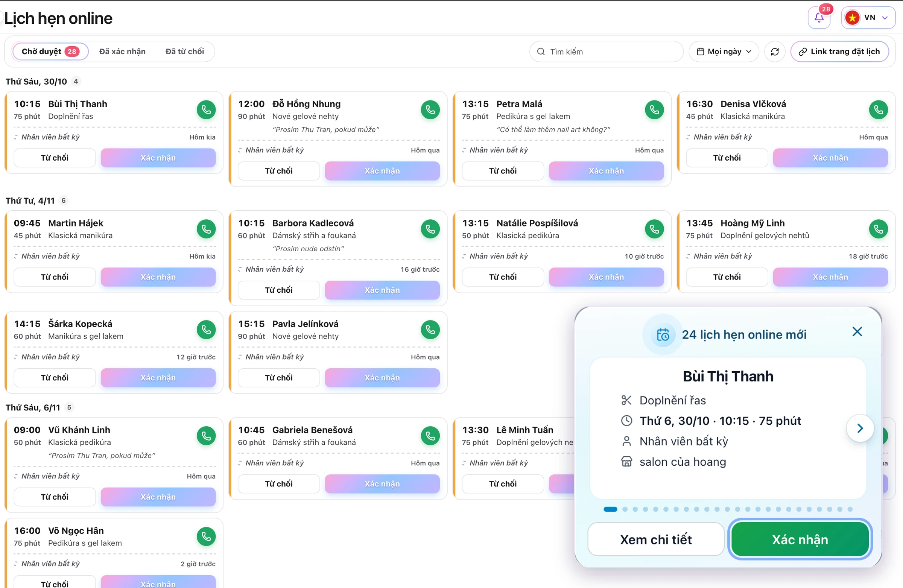Call Gabriela Benešová via phone icon

(430, 436)
